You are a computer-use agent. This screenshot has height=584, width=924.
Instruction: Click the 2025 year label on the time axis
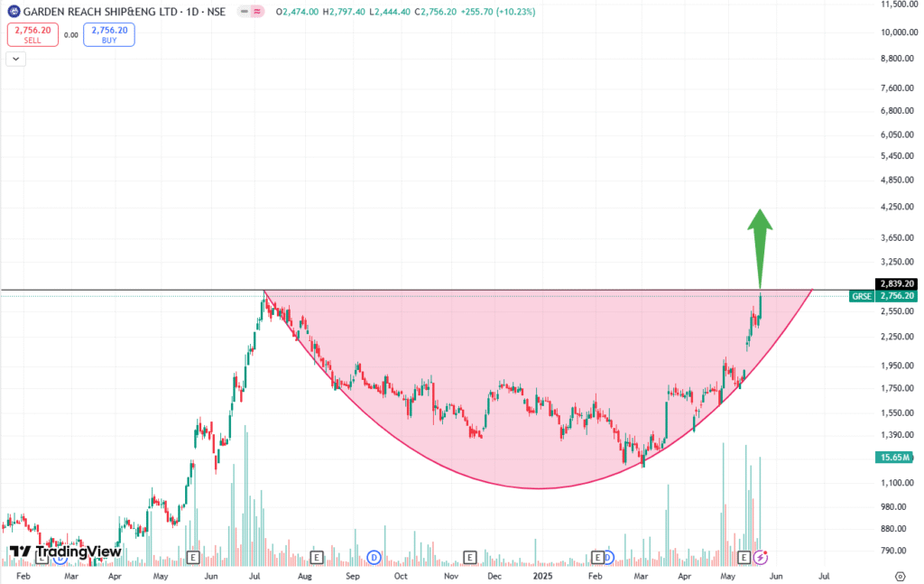[542, 576]
